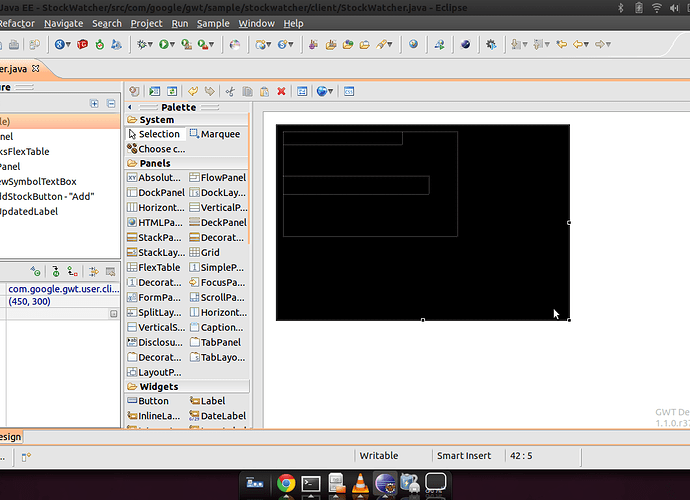Pick FlowPanel from the palette
The image size is (690, 500).
[x=217, y=178]
